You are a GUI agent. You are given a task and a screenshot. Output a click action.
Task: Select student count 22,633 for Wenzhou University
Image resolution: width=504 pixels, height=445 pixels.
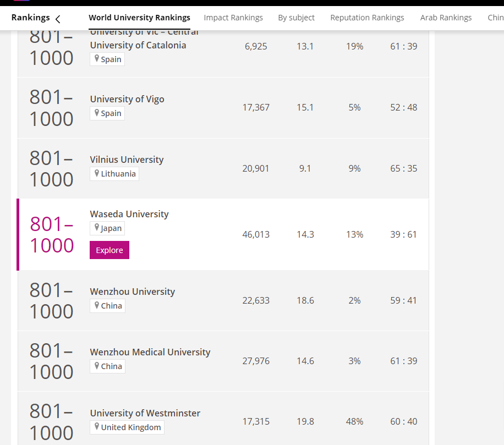point(256,300)
